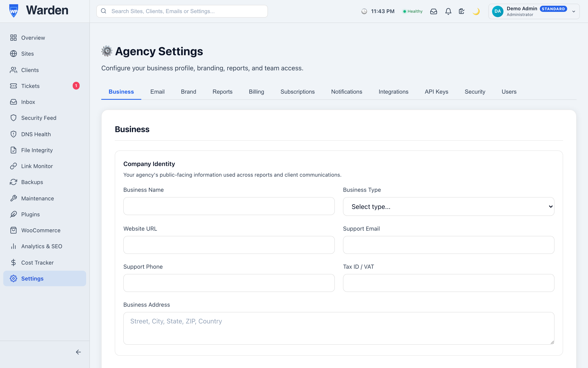Click the Business Address resize handle
The width and height of the screenshot is (588, 368).
click(552, 342)
